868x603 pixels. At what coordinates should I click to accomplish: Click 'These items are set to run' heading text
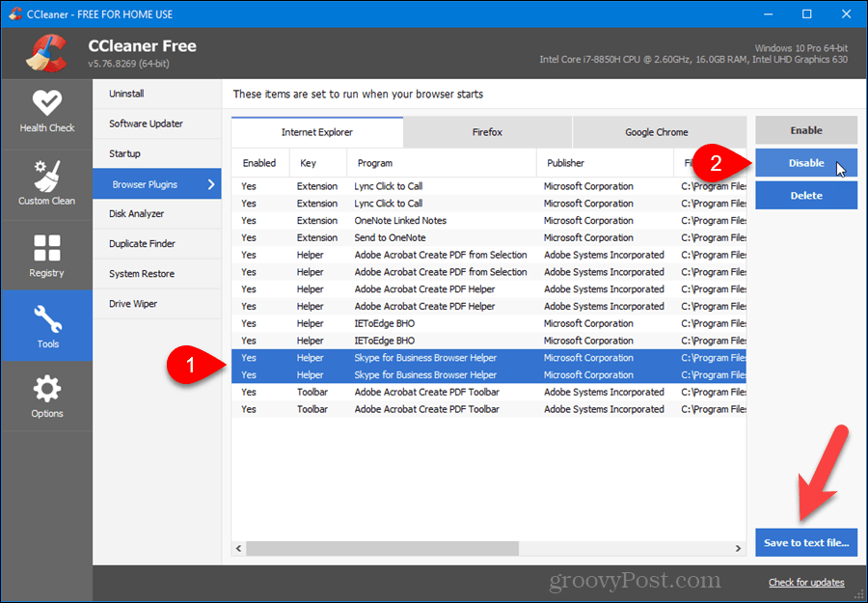click(358, 95)
